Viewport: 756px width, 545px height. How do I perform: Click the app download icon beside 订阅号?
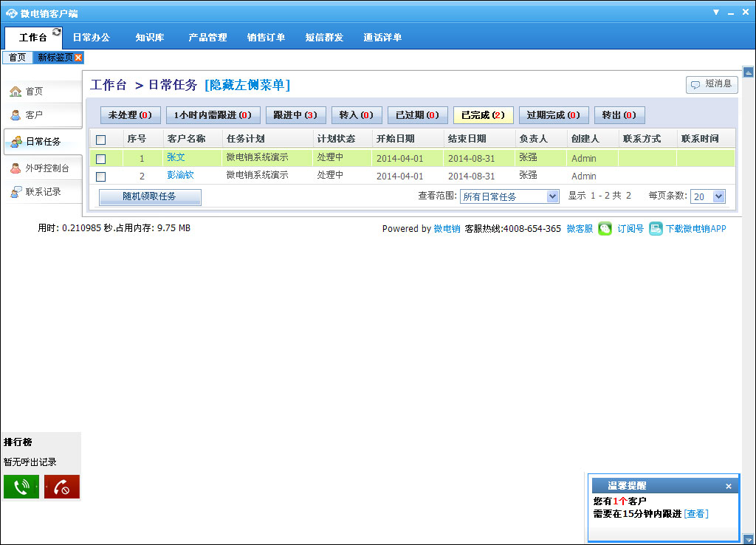656,229
